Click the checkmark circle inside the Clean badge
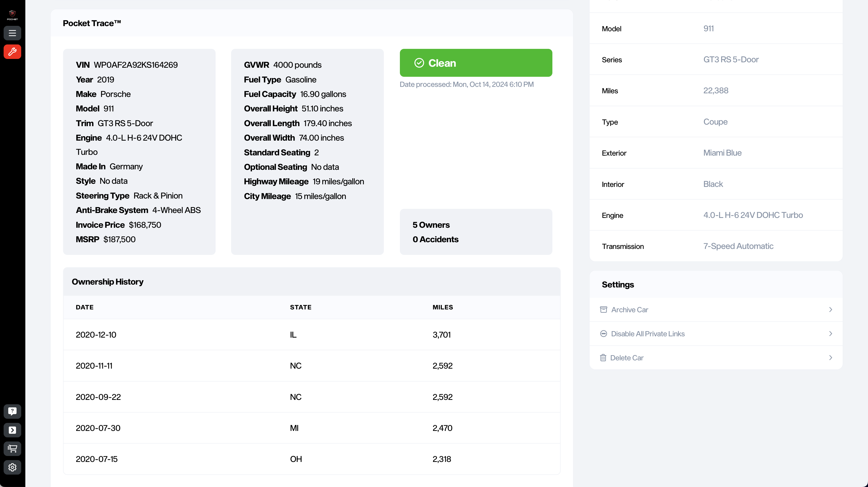This screenshot has height=487, width=868. [419, 63]
